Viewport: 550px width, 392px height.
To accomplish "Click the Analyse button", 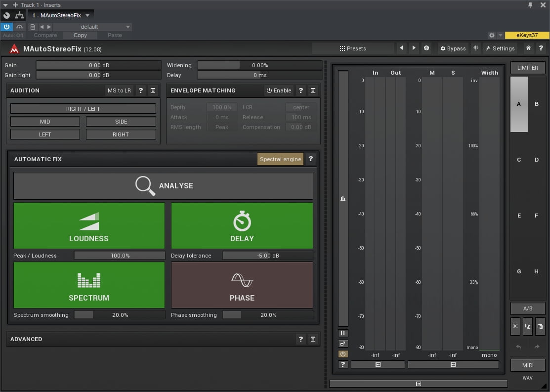I will pyautogui.click(x=164, y=185).
